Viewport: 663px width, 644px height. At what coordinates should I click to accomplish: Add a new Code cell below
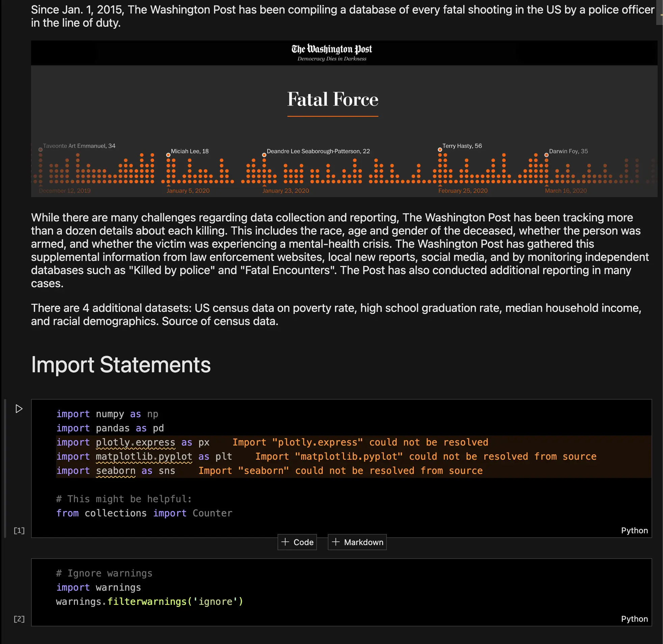(297, 542)
